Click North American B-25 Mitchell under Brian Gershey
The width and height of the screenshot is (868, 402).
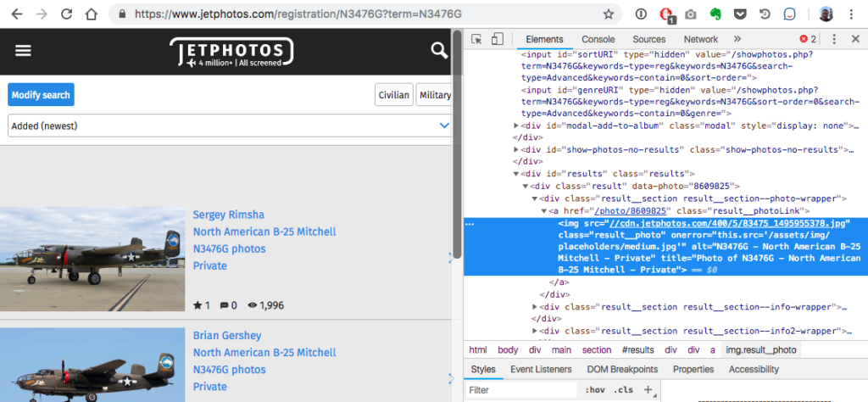[264, 352]
